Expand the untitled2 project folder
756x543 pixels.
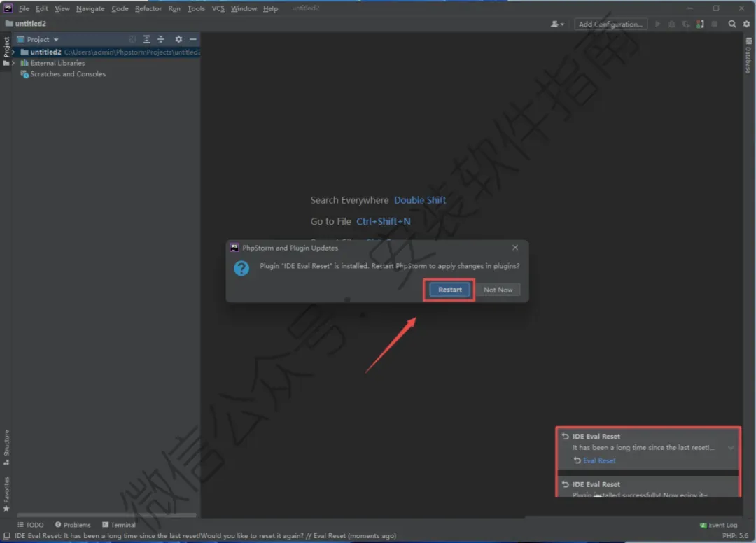[13, 52]
